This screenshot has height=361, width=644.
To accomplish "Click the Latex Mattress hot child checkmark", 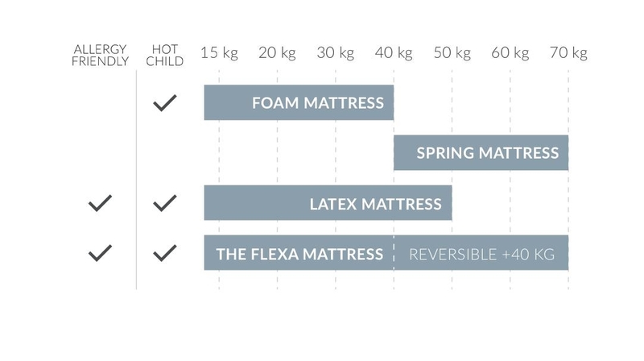I will [x=165, y=203].
